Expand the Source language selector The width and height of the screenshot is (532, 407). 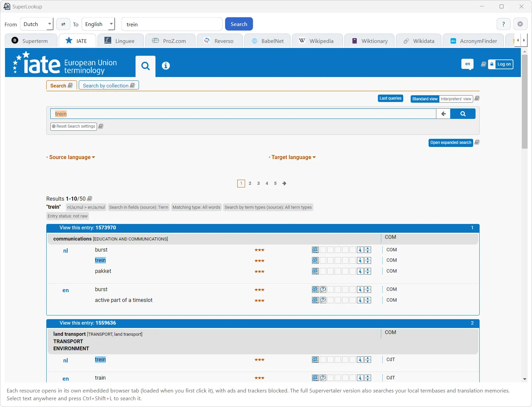coord(72,157)
